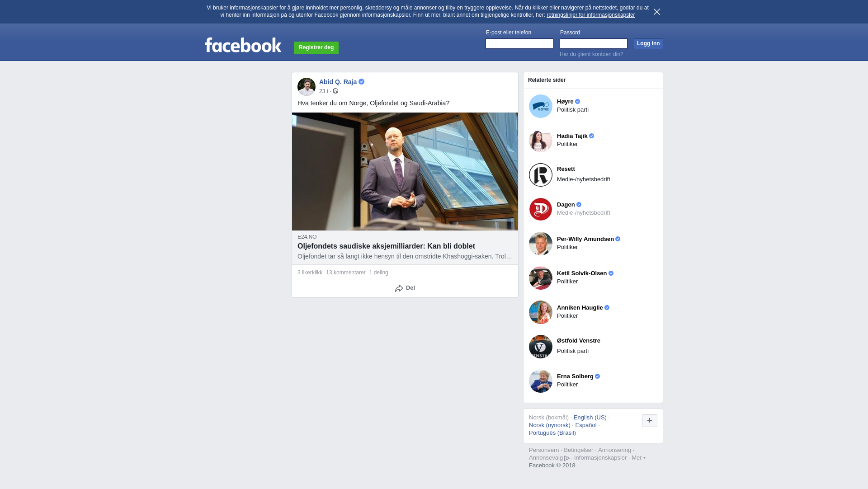Focus the E-post eller telefon field
Viewport: 868px width, 489px height.
(x=519, y=43)
